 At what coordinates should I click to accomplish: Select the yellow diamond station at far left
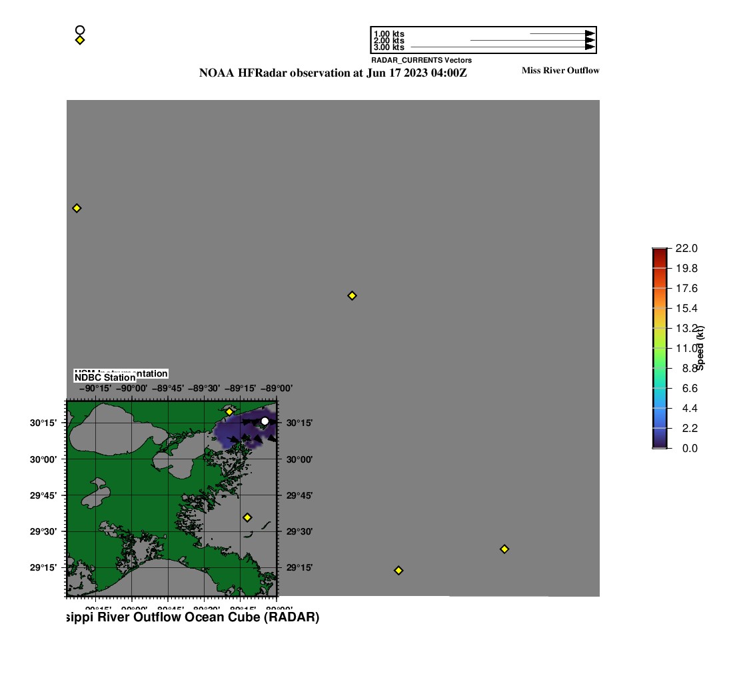[x=77, y=208]
